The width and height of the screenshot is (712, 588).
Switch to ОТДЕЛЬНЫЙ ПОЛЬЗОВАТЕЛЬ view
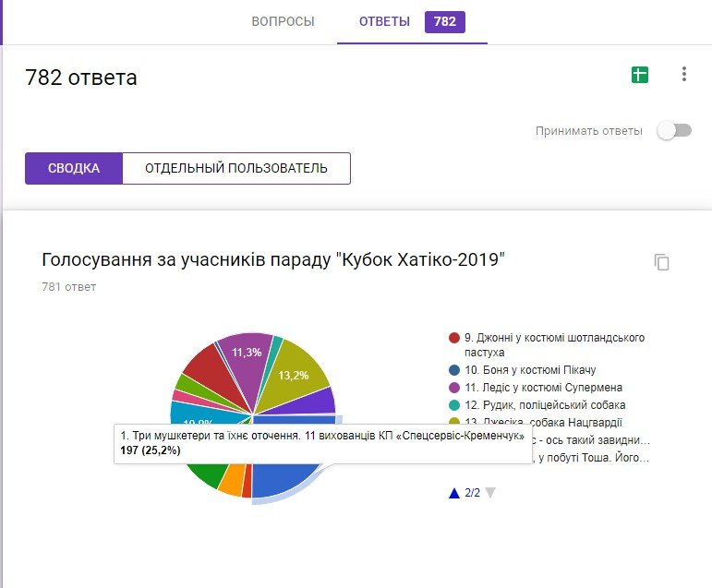235,169
